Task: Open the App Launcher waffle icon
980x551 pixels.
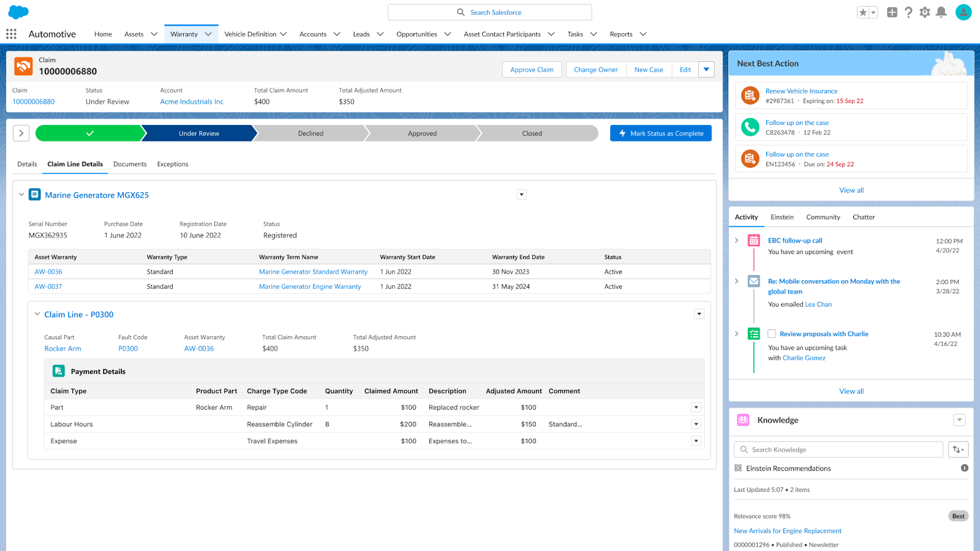Action: point(10,34)
